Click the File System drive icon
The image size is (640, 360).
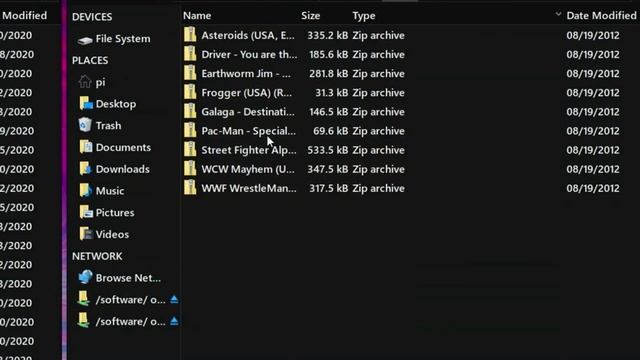[x=85, y=40]
